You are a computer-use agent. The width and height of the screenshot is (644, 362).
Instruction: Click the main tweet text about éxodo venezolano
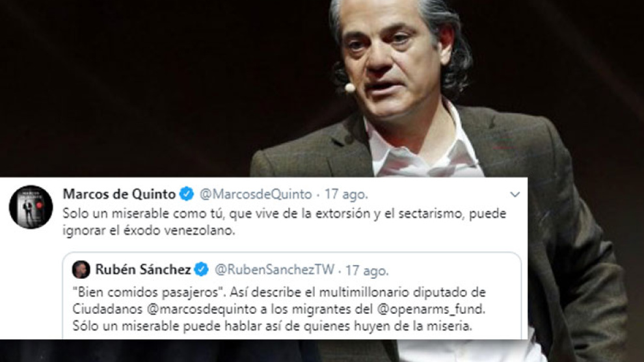tap(284, 222)
